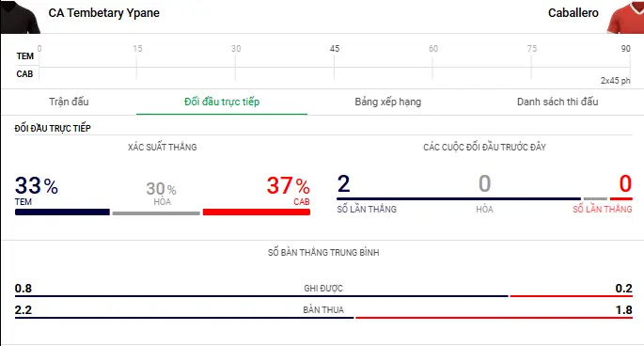Viewport: 644px width, 346px height.
Task: Click the 45 minute timeline marker
Action: coord(335,49)
